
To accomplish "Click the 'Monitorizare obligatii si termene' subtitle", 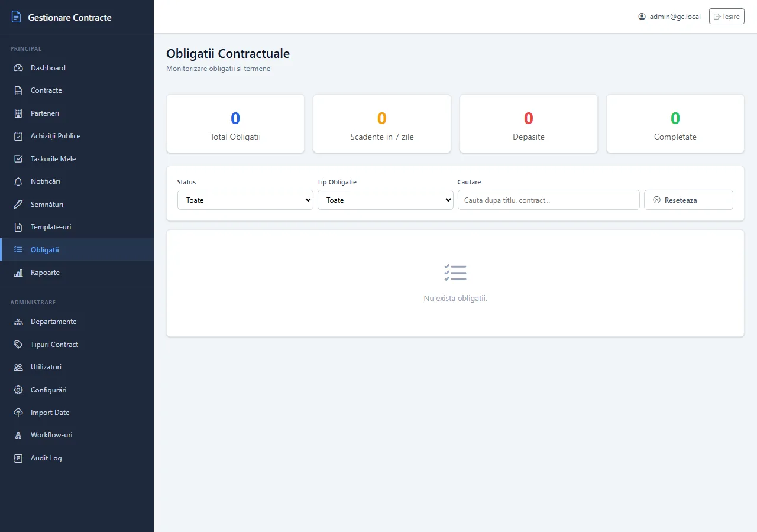I will [218, 69].
